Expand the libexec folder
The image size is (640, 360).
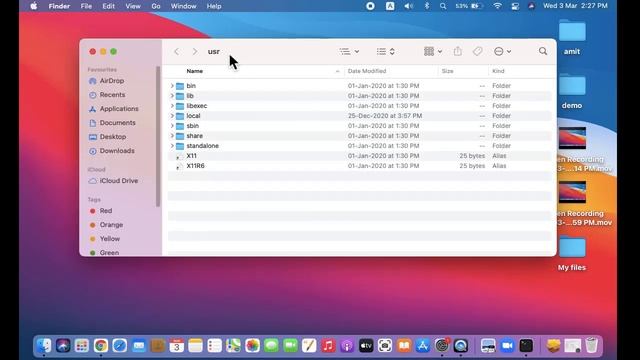tap(172, 106)
